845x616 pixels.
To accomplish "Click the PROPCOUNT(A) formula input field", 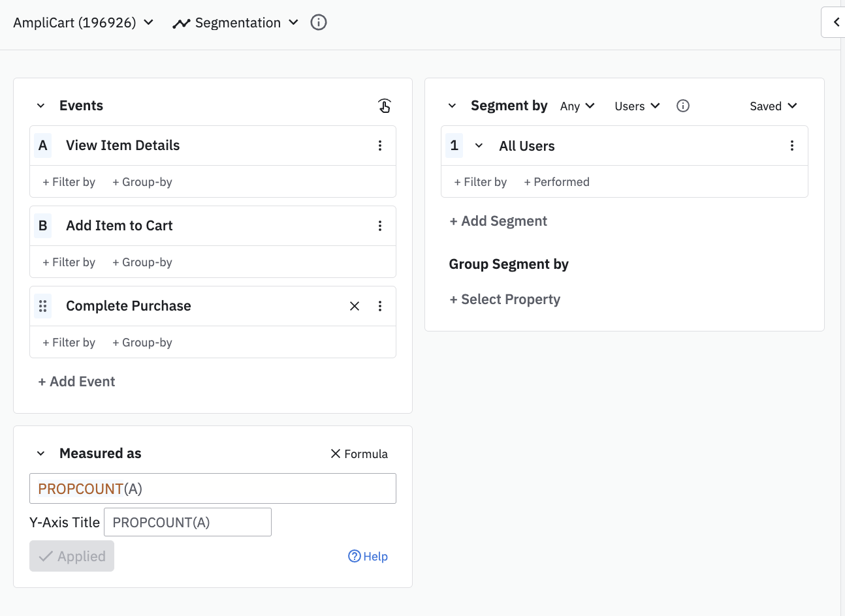I will [x=213, y=488].
